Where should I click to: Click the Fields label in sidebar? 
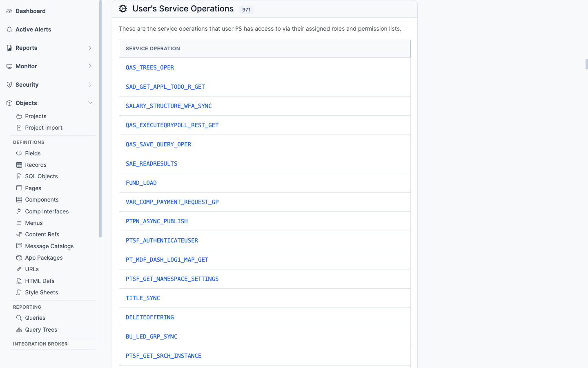(33, 153)
